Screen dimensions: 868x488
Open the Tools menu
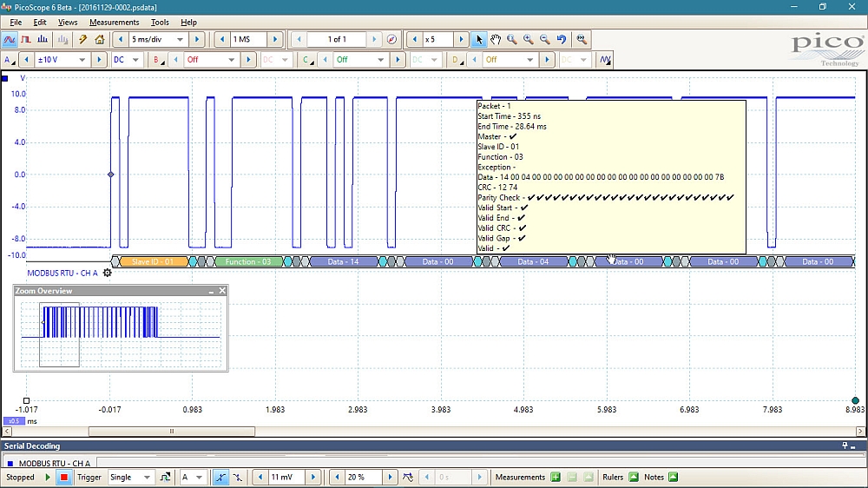coord(160,23)
